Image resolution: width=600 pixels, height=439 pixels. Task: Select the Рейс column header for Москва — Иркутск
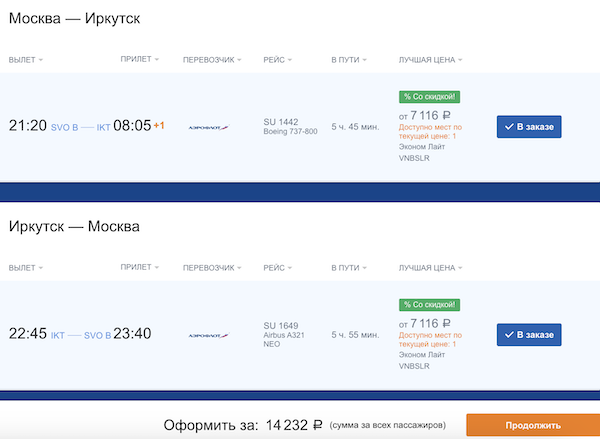[x=277, y=60]
